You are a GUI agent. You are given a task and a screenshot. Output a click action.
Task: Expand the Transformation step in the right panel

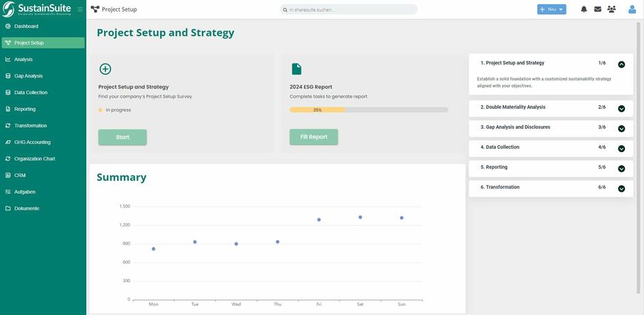click(621, 188)
